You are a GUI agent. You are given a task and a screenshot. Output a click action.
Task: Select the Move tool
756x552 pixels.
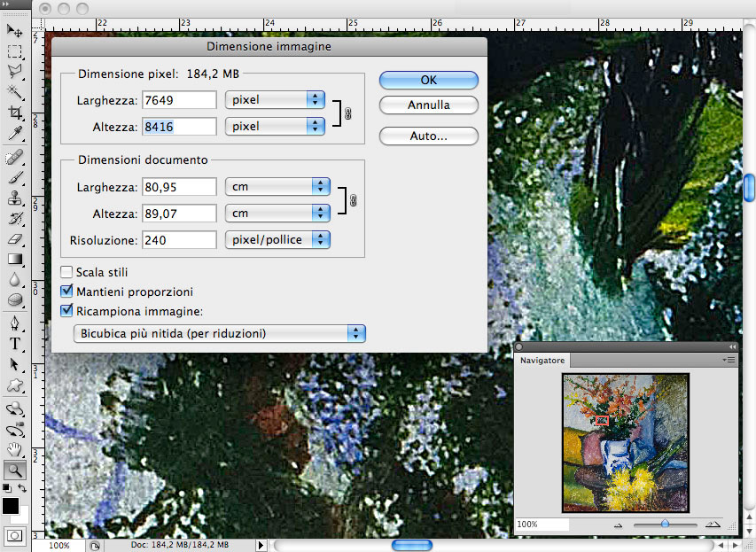14,31
